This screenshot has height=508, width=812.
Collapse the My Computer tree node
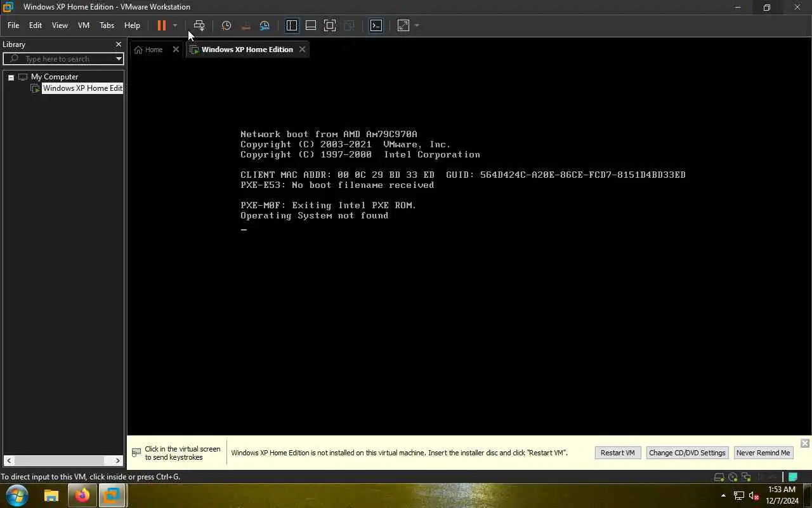(x=11, y=77)
